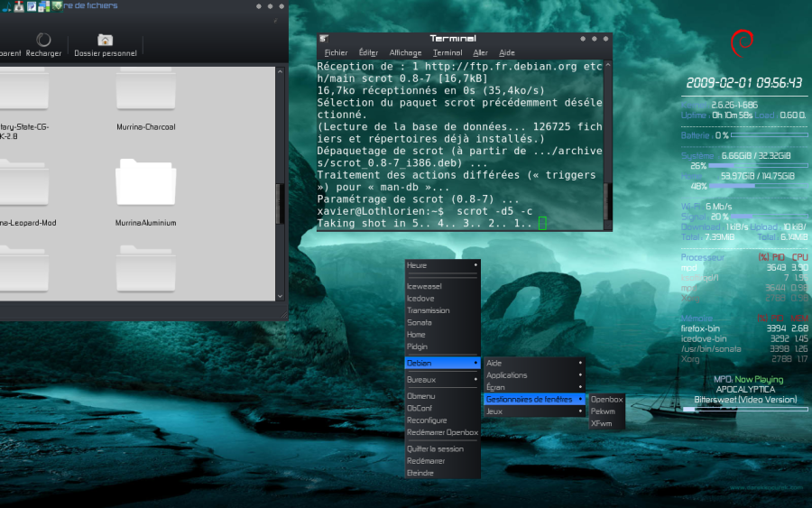Click the network monitor tray icon
The height and width of the screenshot is (508, 812).
(x=44, y=6)
